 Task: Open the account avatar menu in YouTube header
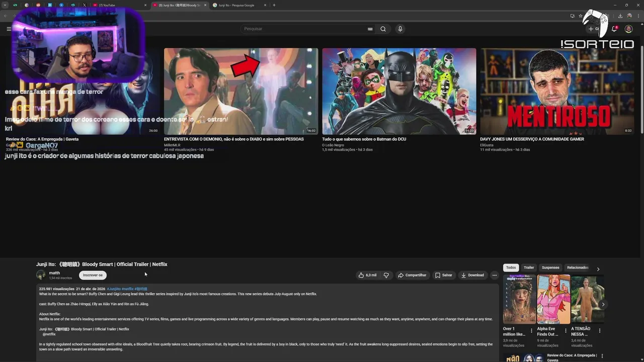pos(628,29)
